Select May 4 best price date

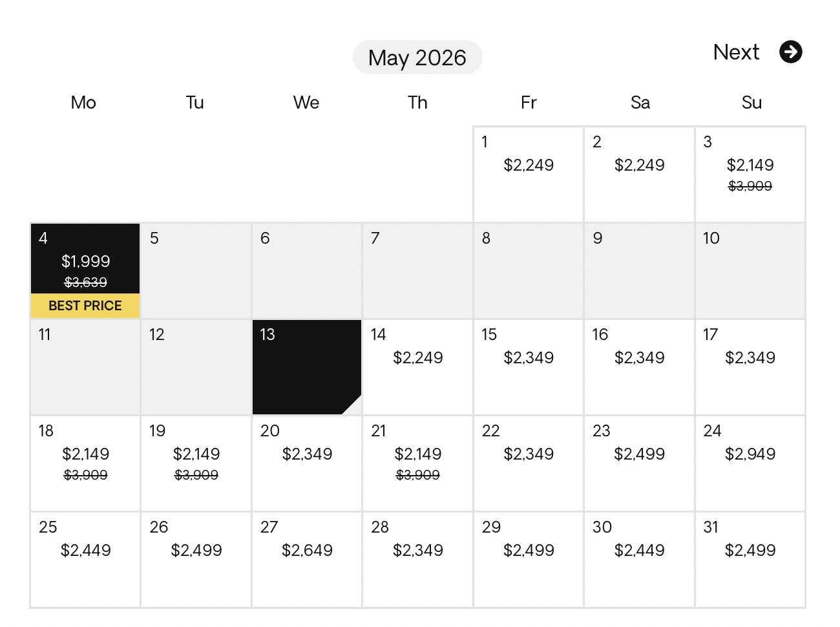[85, 271]
